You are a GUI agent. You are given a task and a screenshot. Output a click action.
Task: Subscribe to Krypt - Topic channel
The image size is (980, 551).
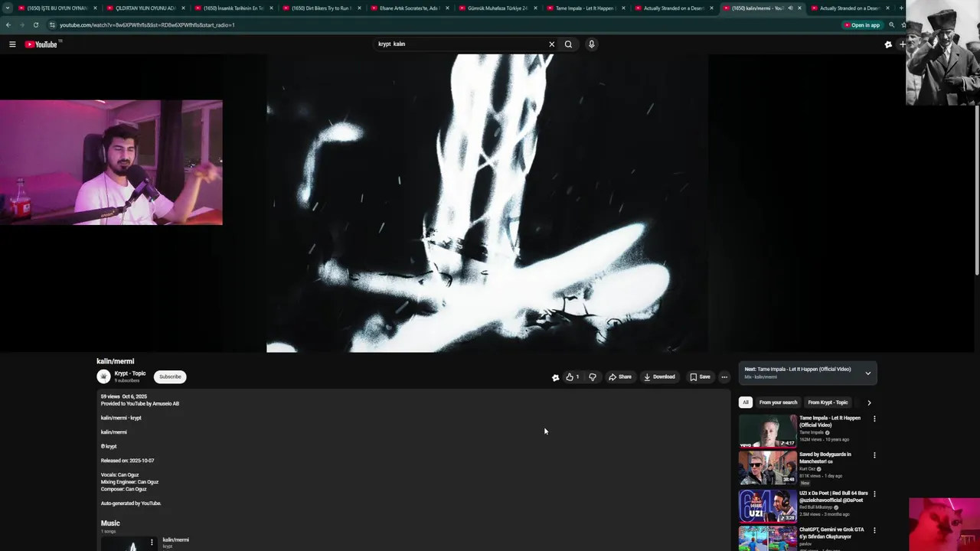170,377
